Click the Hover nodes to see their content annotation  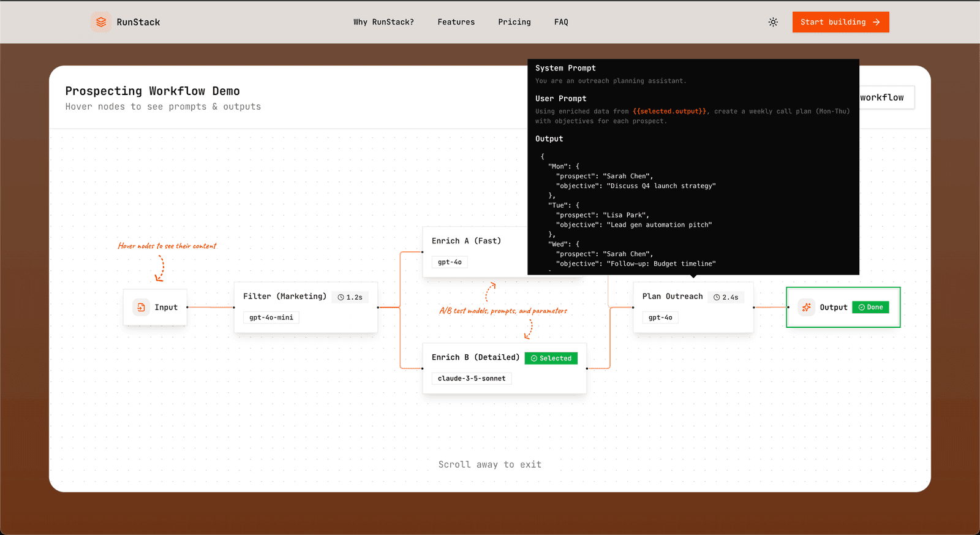click(x=167, y=246)
